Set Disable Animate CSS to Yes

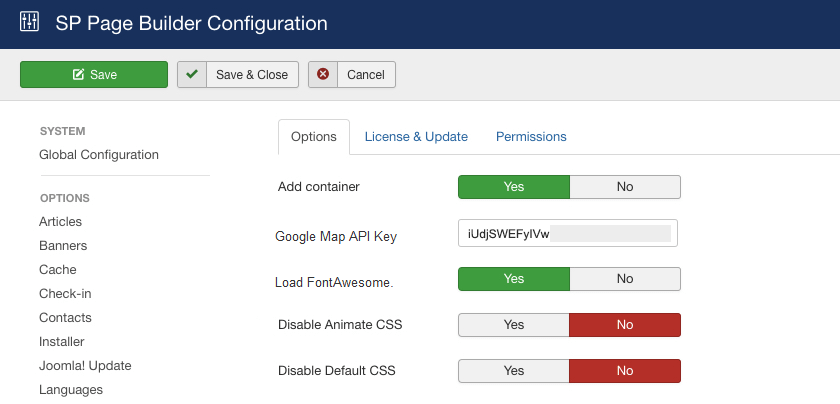click(x=514, y=325)
